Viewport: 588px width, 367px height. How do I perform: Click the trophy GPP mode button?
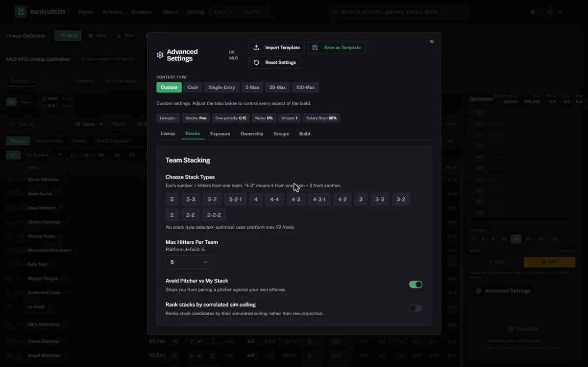[x=549, y=262]
